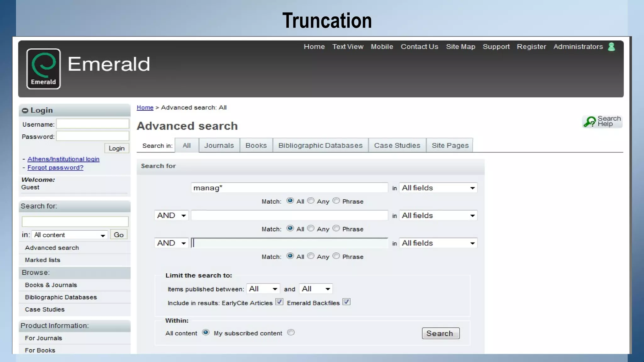This screenshot has height=362, width=644.
Task: Open For Journals product information
Action: point(43,338)
